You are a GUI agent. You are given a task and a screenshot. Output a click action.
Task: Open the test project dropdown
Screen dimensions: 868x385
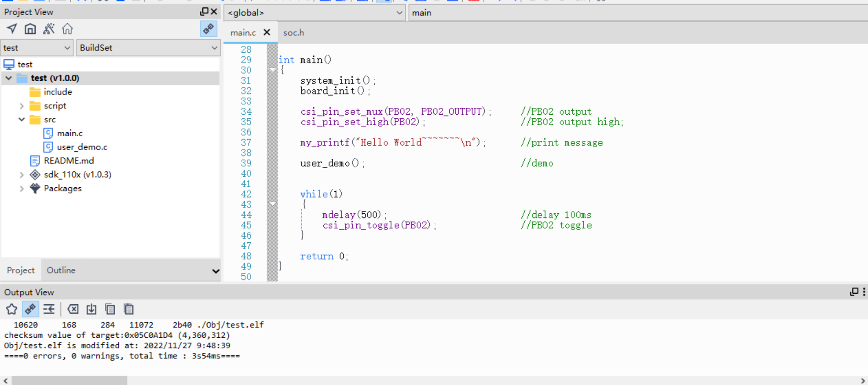click(x=37, y=48)
